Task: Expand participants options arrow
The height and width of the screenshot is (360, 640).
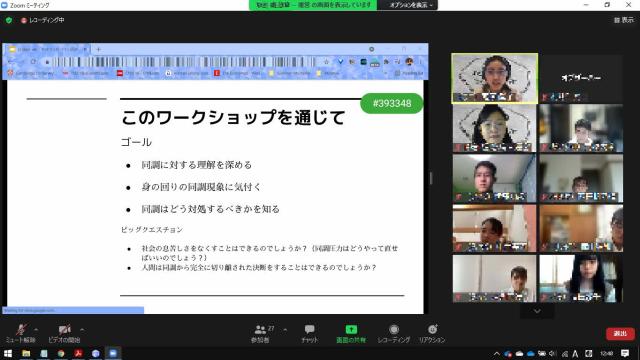Action: [x=285, y=329]
